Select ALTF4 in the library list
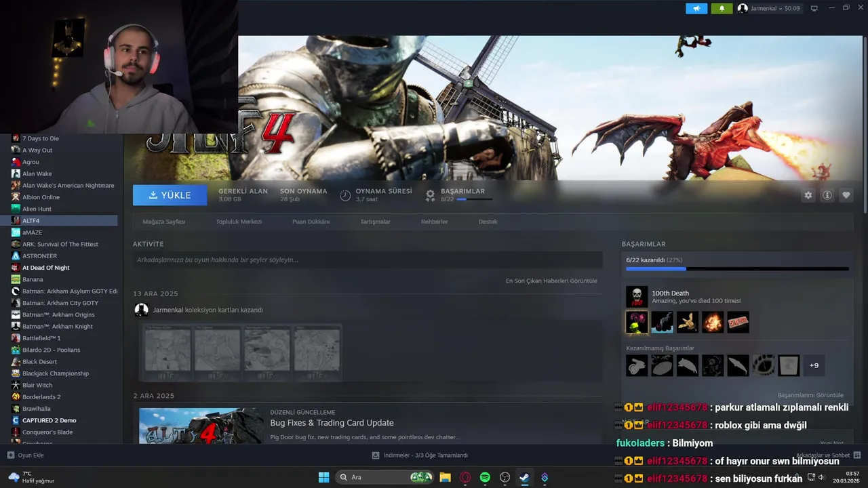 [x=64, y=221]
